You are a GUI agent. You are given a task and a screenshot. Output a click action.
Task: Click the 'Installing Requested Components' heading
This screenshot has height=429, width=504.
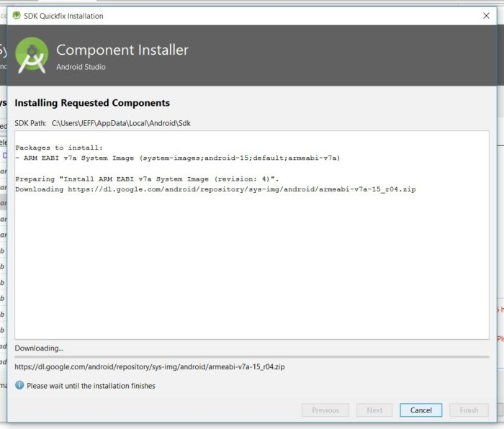[x=92, y=103]
